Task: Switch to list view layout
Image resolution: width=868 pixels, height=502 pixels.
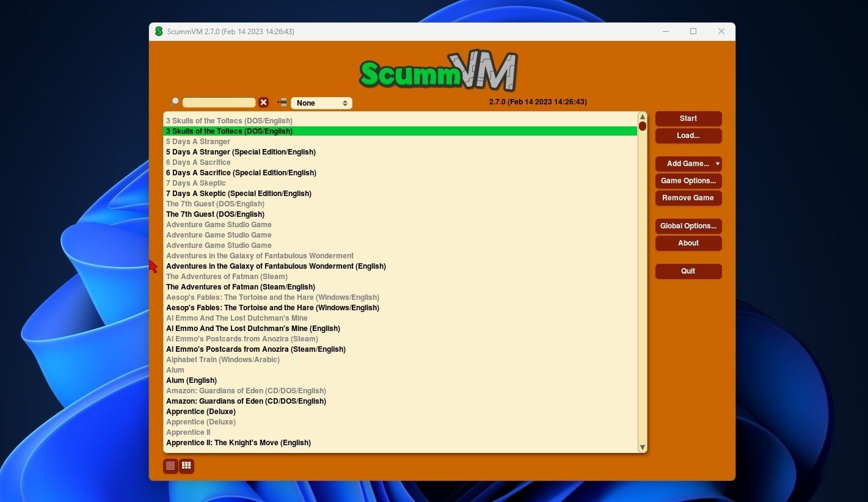Action: click(170, 466)
